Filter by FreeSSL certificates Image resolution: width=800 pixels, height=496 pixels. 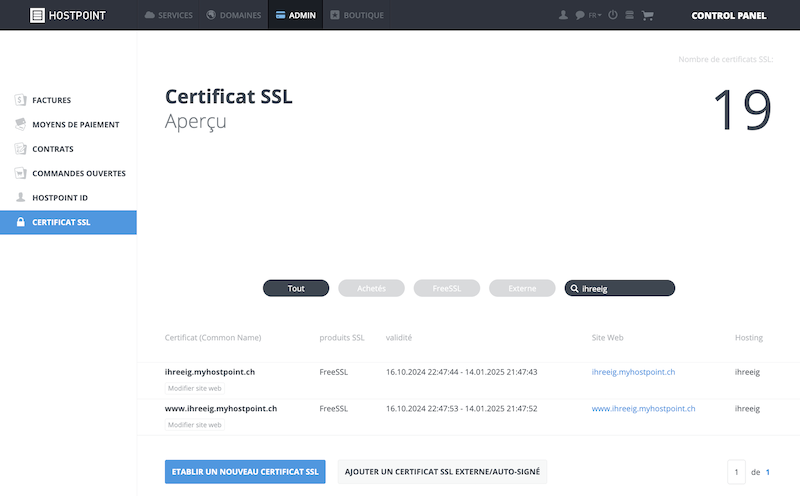coord(447,288)
